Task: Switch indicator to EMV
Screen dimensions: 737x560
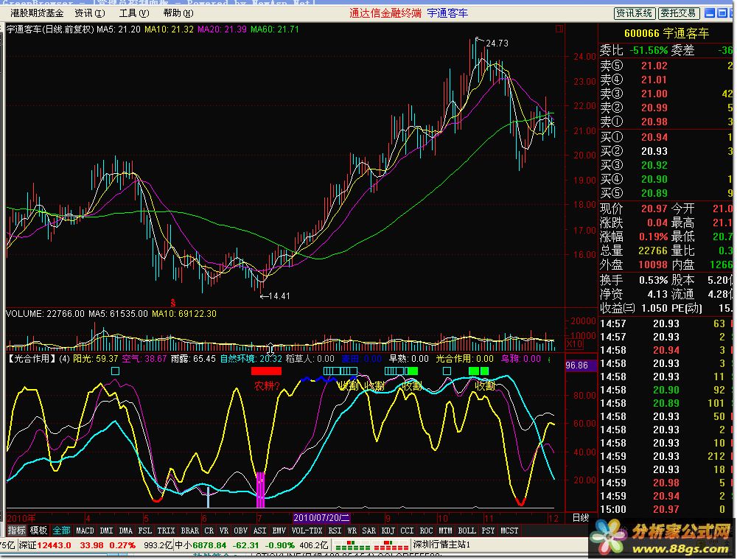Action: 279,531
